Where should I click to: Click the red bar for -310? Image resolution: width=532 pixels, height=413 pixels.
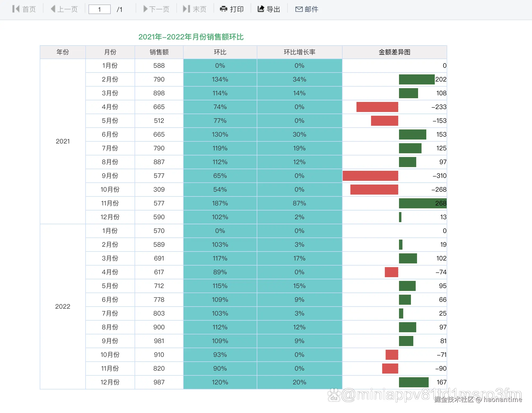(x=370, y=176)
